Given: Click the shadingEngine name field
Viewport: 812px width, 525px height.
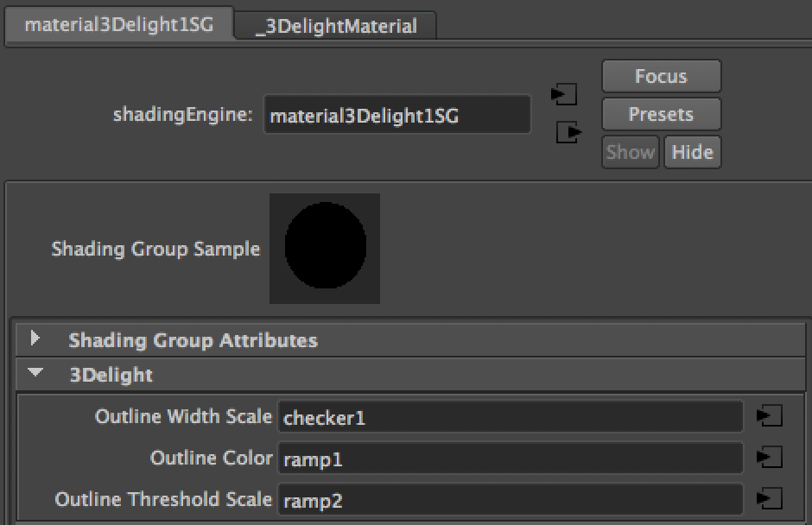Looking at the screenshot, I should [x=396, y=115].
